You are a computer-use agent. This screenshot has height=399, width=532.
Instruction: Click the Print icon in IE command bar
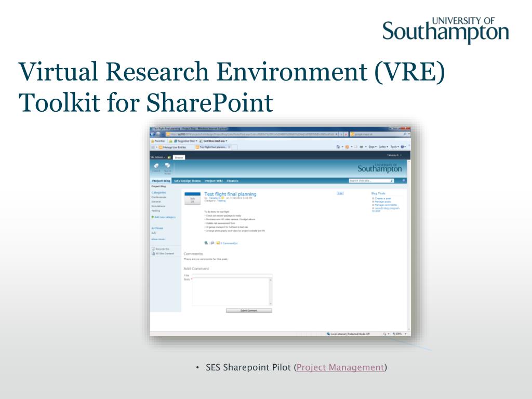pyautogui.click(x=362, y=147)
